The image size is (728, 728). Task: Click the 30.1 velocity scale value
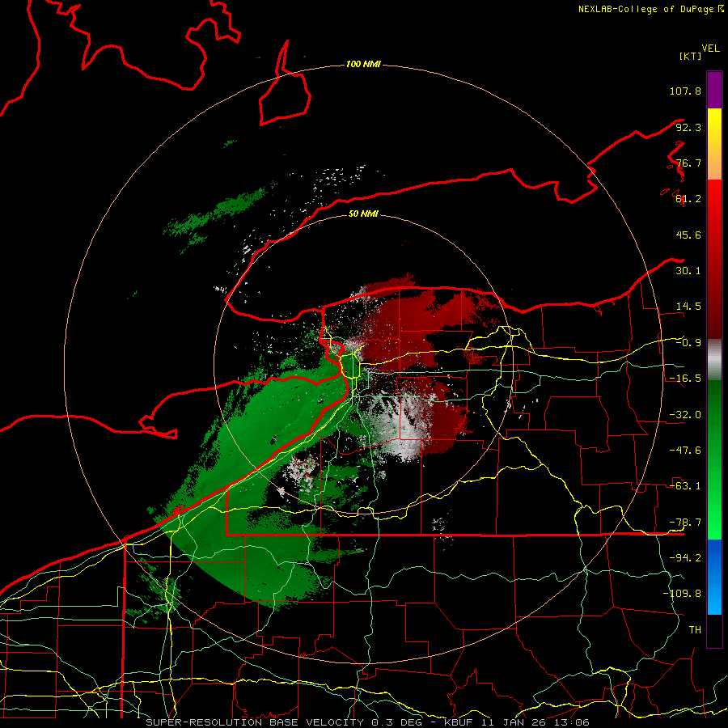(688, 271)
